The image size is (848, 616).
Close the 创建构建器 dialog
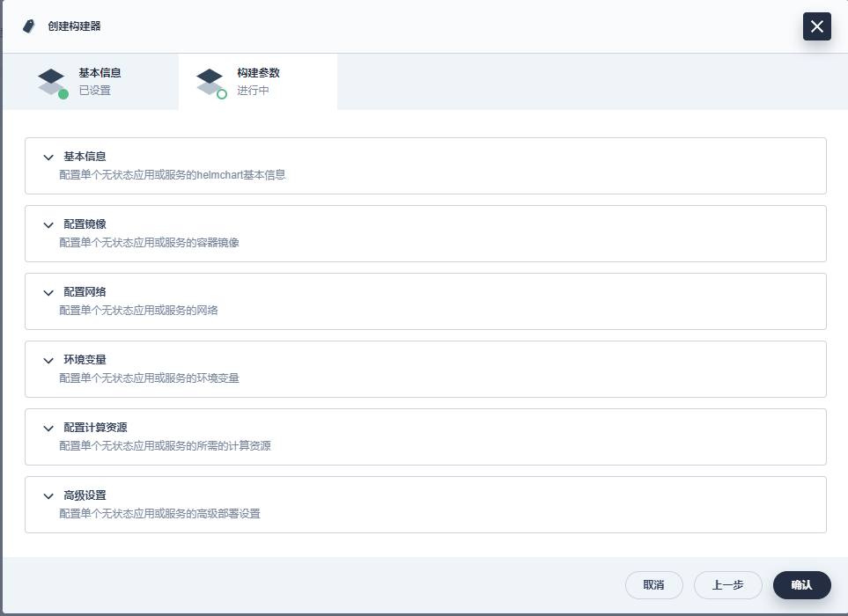816,26
